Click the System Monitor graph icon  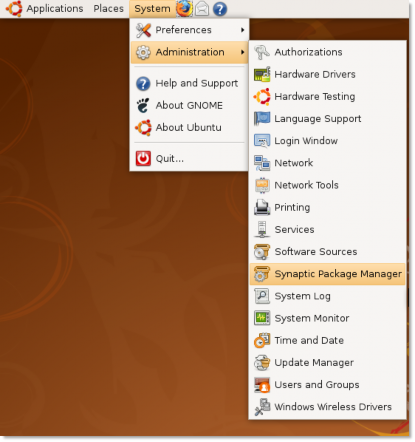(x=262, y=318)
